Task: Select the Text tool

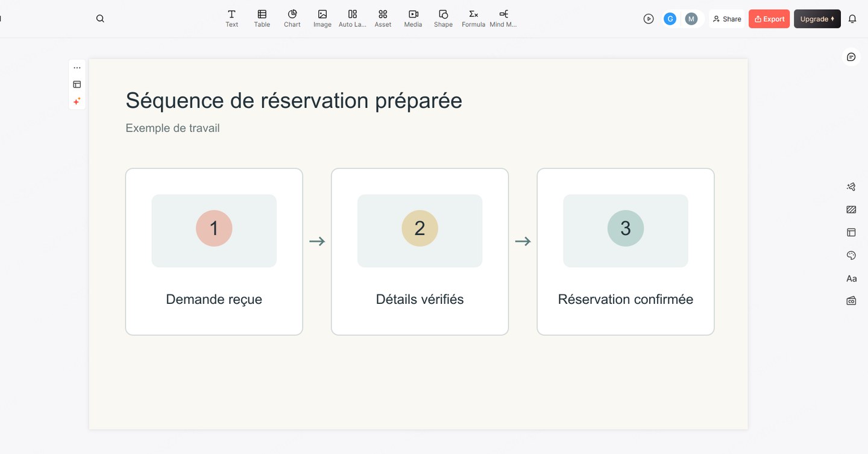Action: click(x=232, y=19)
